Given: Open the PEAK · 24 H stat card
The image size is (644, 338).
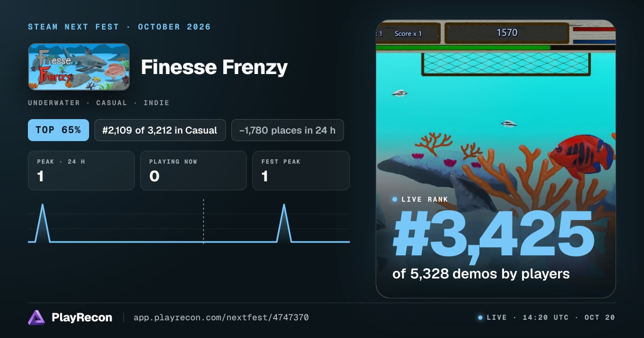Looking at the screenshot, I should click(x=81, y=171).
